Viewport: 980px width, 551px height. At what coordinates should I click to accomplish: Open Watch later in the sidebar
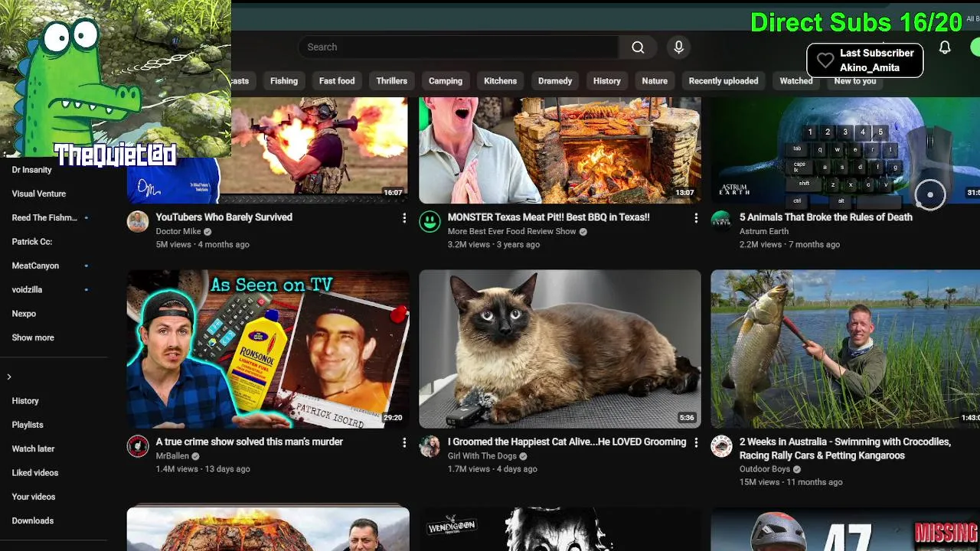(33, 449)
